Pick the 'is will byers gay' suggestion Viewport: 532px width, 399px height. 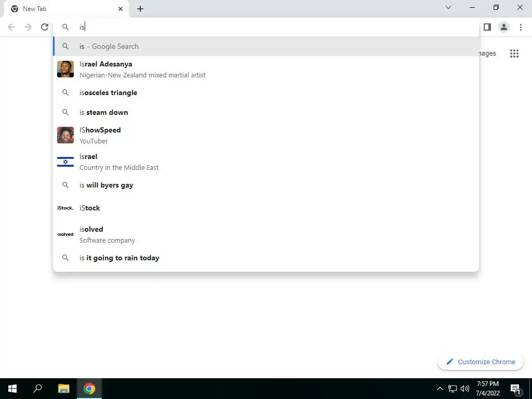(x=266, y=185)
